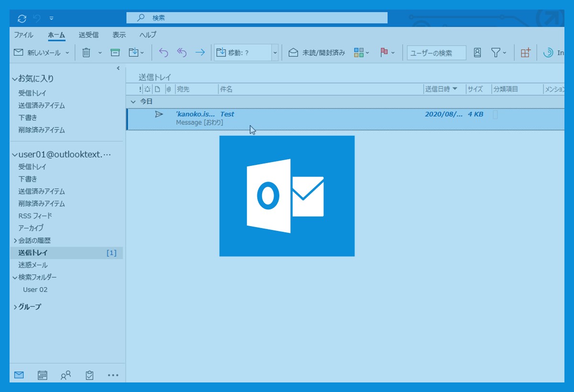Click the Forward arrow icon

(200, 53)
